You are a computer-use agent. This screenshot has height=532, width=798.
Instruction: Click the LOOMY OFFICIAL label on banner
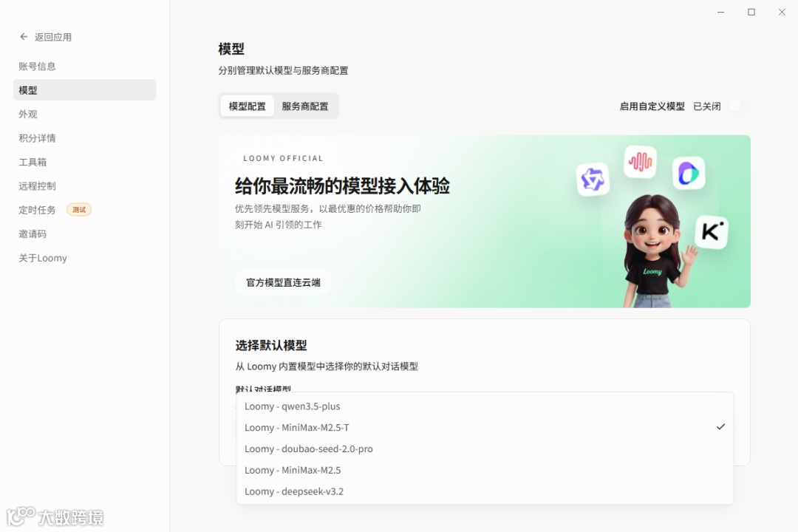click(283, 158)
